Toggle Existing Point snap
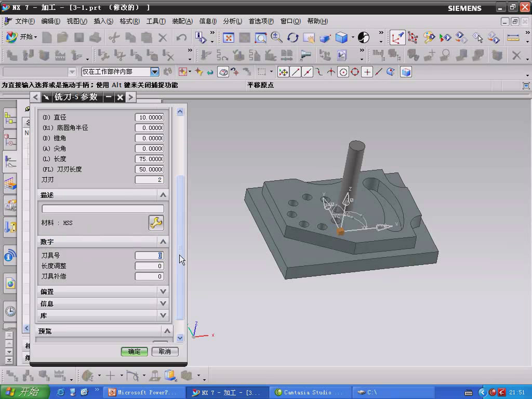The image size is (532, 399). 367,72
